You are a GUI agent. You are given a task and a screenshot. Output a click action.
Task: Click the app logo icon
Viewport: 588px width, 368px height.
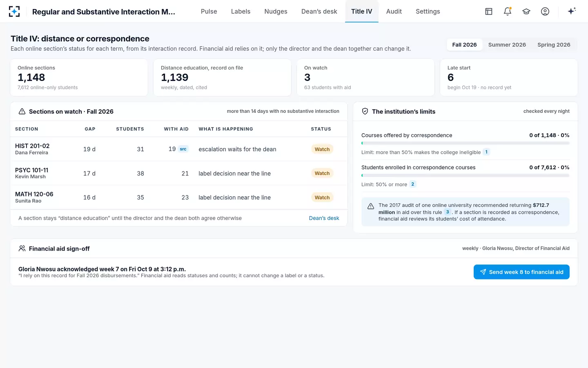click(14, 11)
